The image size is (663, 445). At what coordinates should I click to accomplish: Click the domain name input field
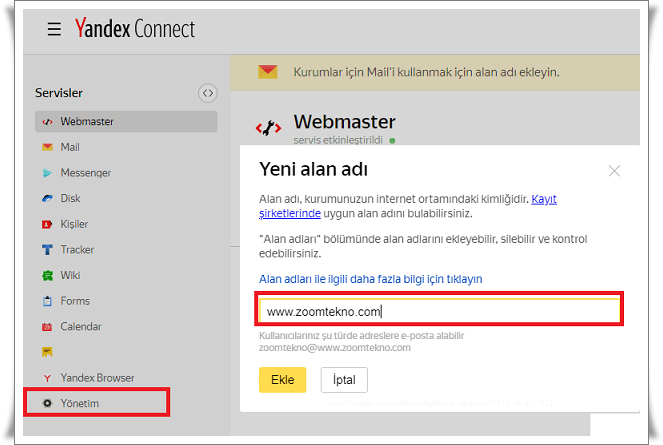[439, 311]
